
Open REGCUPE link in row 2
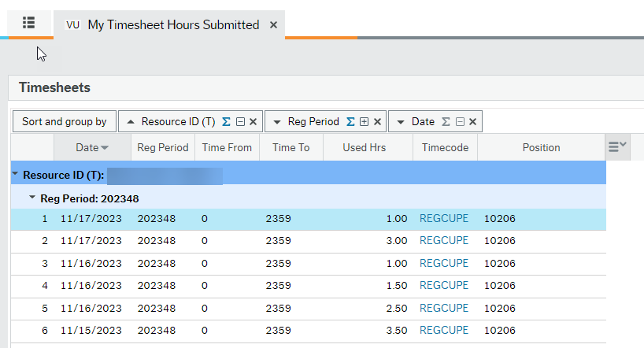tap(444, 240)
